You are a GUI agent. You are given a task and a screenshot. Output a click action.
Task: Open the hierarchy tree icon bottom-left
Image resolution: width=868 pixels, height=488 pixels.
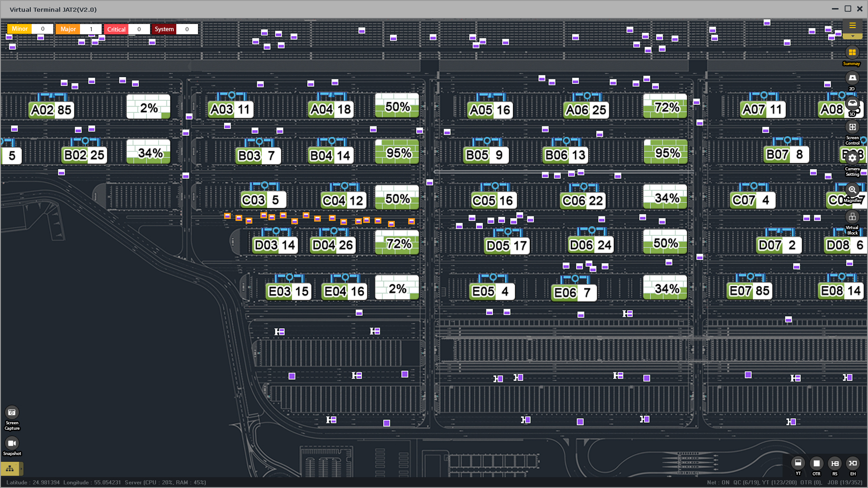(10, 469)
